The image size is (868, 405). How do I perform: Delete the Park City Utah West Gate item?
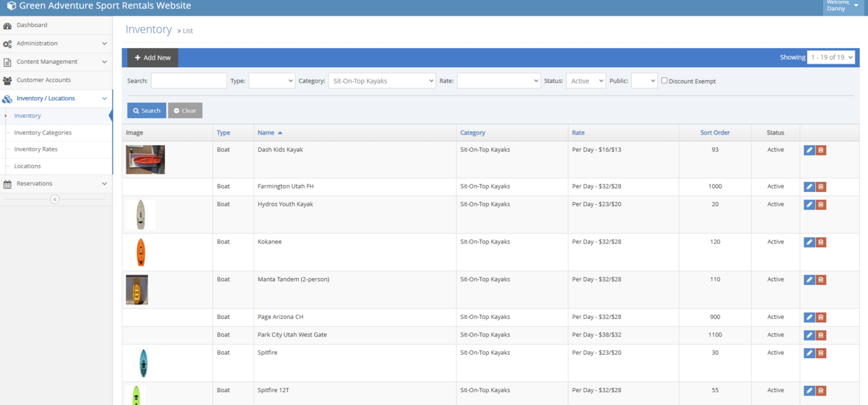821,335
